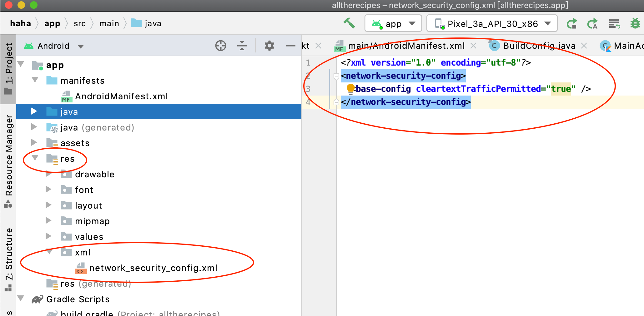Switch to the BuildConfig.java tab
This screenshot has height=316, width=644.
(538, 46)
